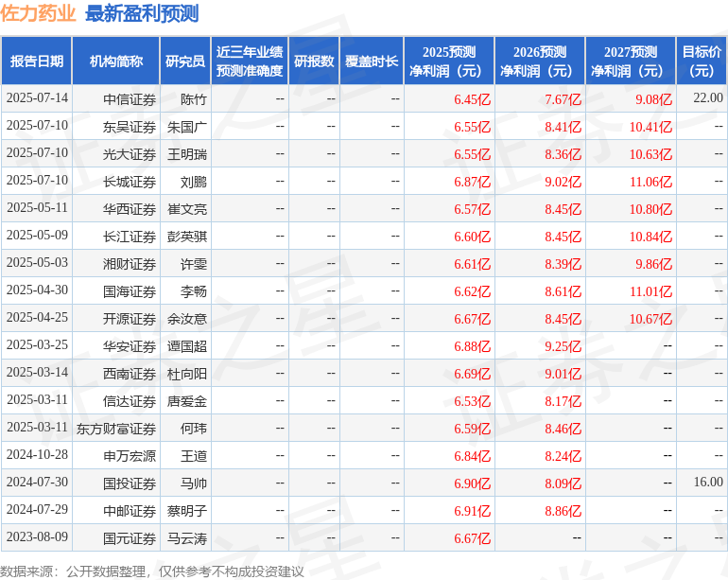Viewport: 728px width, 580px height.
Task: Click researcher 王明瑞
Action: [187, 154]
